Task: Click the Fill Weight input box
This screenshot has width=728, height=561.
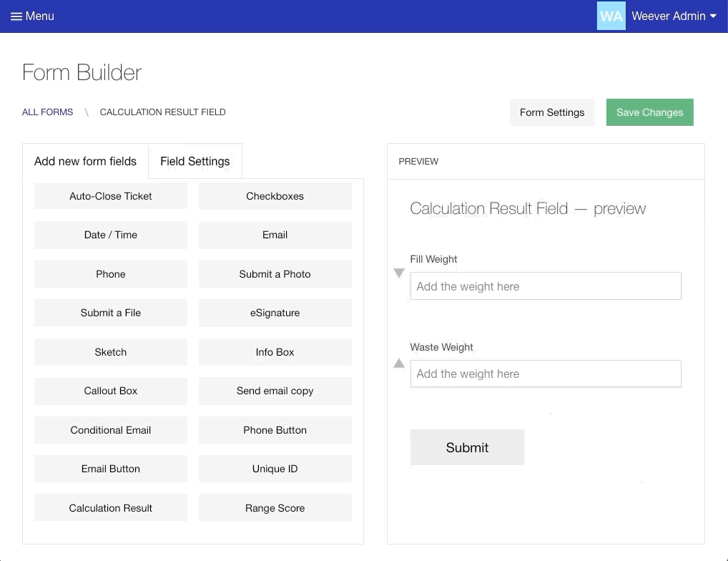Action: point(545,286)
